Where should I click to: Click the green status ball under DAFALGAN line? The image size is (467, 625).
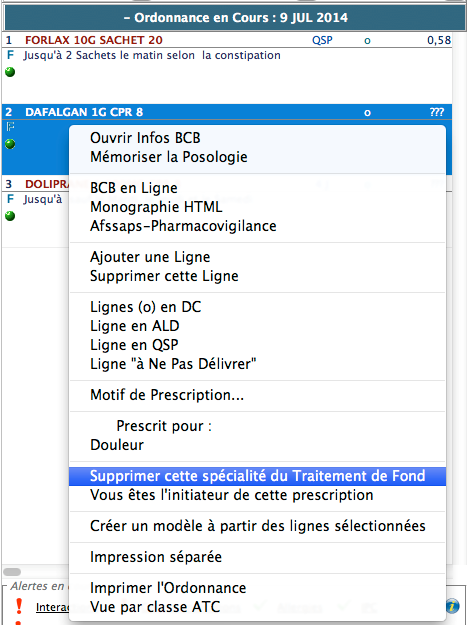coord(10,144)
